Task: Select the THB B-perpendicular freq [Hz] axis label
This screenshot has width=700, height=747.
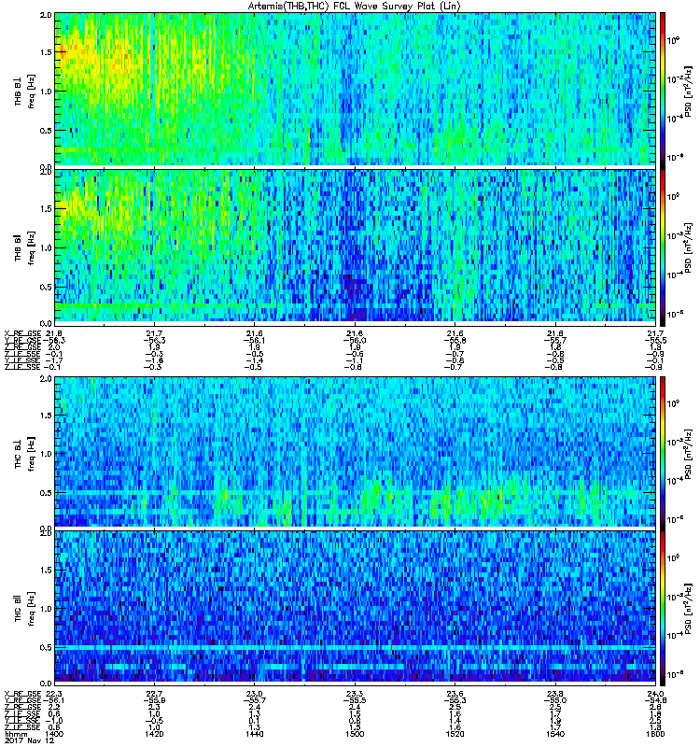Action: point(31,91)
